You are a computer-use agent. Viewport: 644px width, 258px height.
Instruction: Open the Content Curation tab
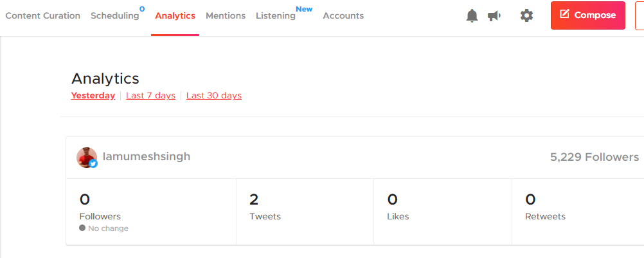point(42,15)
